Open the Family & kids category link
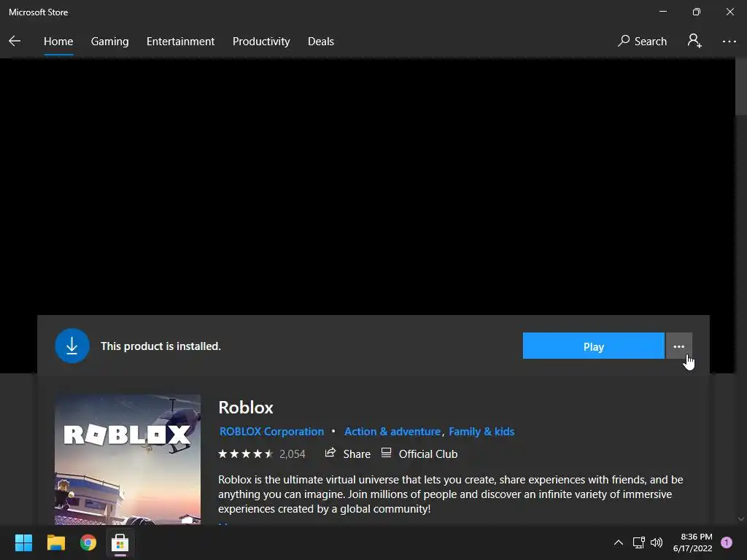This screenshot has width=747, height=560. click(481, 432)
